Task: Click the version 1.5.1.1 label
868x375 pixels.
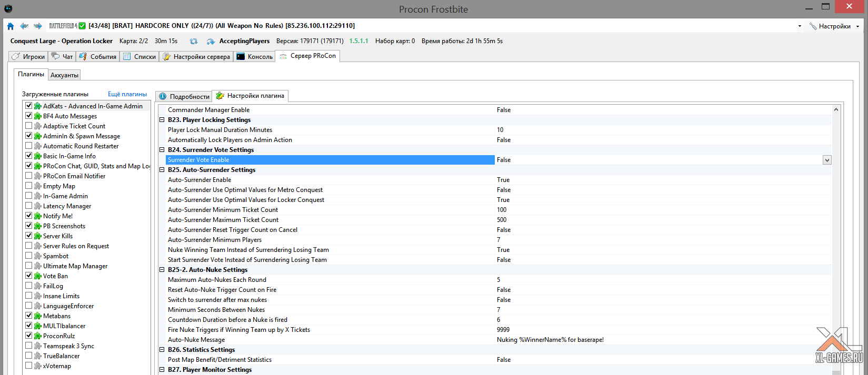Action: coord(359,41)
